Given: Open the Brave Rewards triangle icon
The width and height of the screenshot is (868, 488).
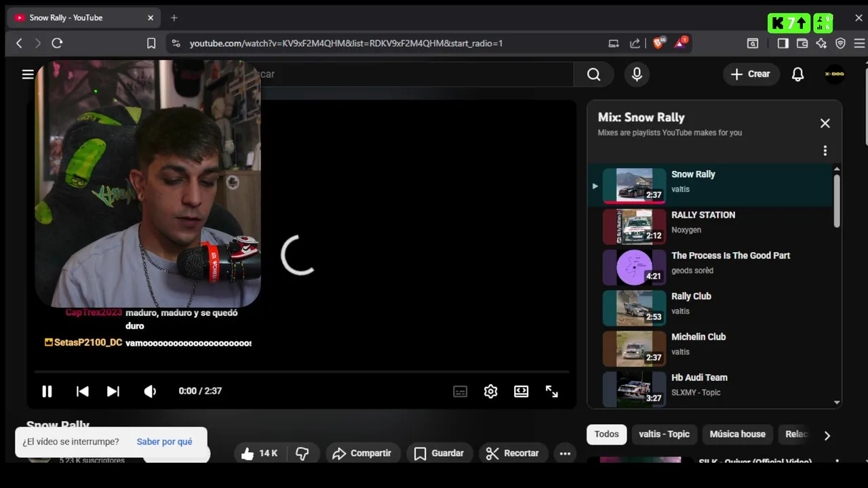Looking at the screenshot, I should [x=680, y=43].
